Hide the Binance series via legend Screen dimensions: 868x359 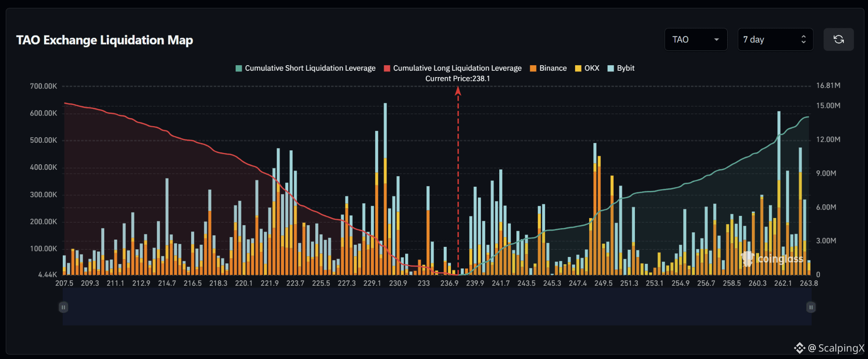[x=548, y=68]
